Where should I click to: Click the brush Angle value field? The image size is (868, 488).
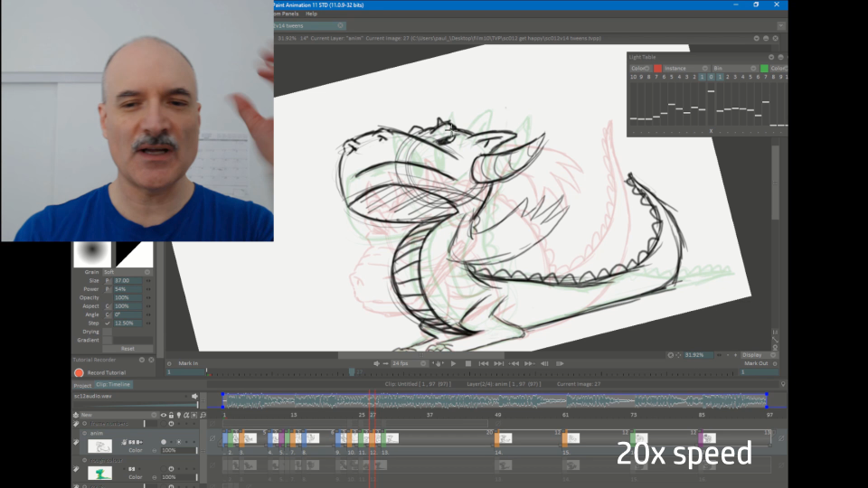coord(128,314)
